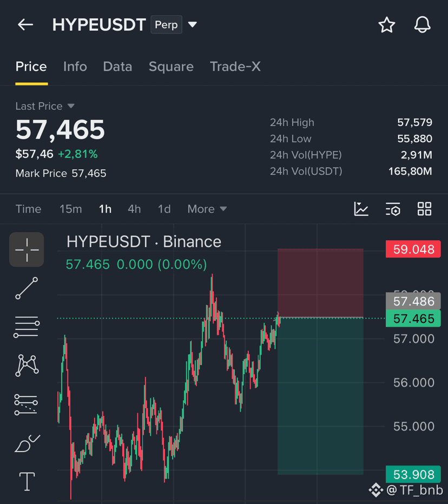
Task: Select the XABCD pattern tool
Action: coord(27,366)
